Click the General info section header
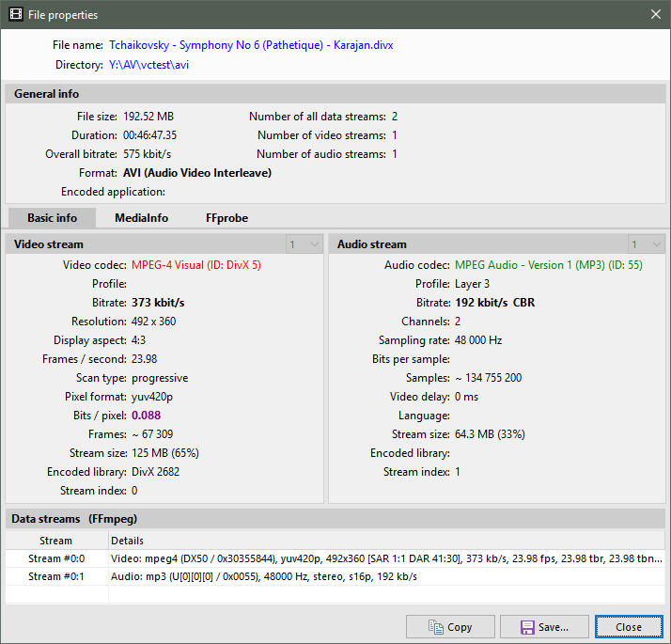This screenshot has height=644, width=671. [x=335, y=94]
